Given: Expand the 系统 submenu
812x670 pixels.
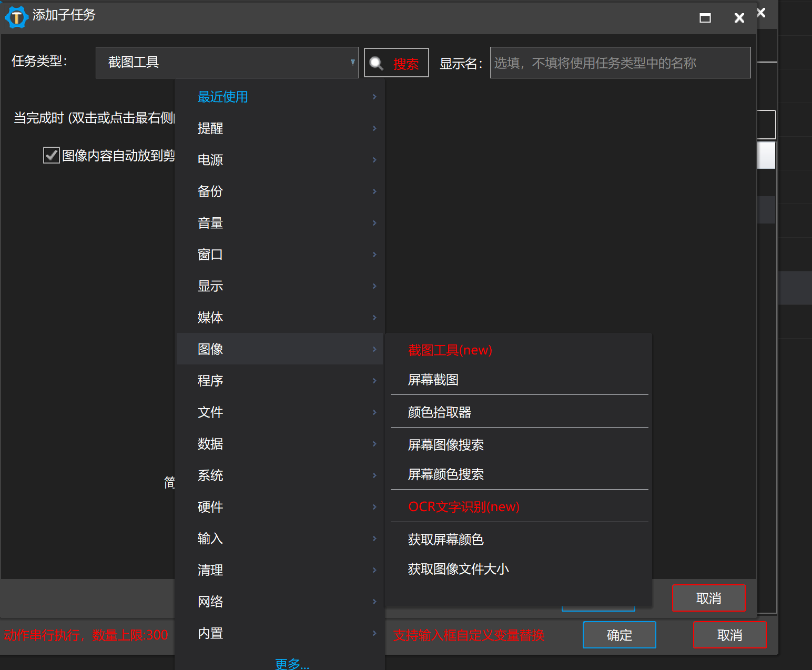Looking at the screenshot, I should tap(280, 475).
